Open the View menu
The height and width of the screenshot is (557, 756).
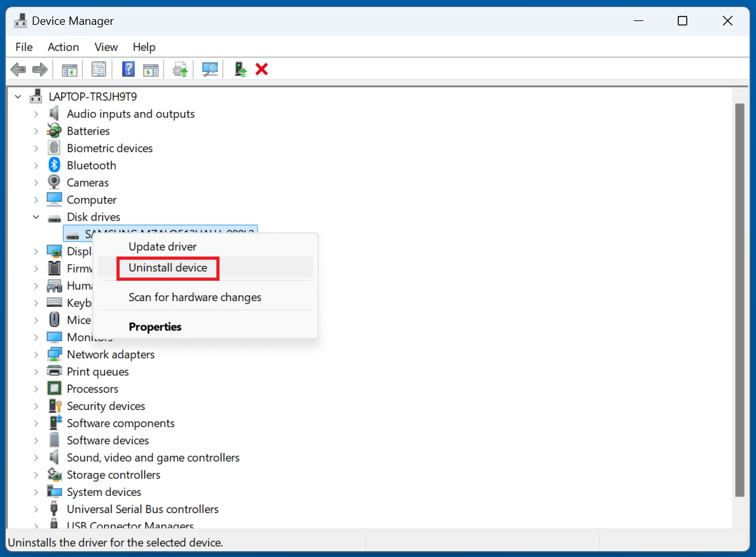click(106, 46)
